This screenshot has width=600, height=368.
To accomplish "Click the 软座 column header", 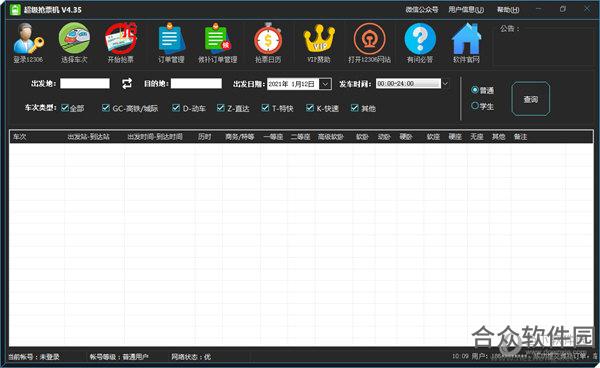I will tap(433, 137).
